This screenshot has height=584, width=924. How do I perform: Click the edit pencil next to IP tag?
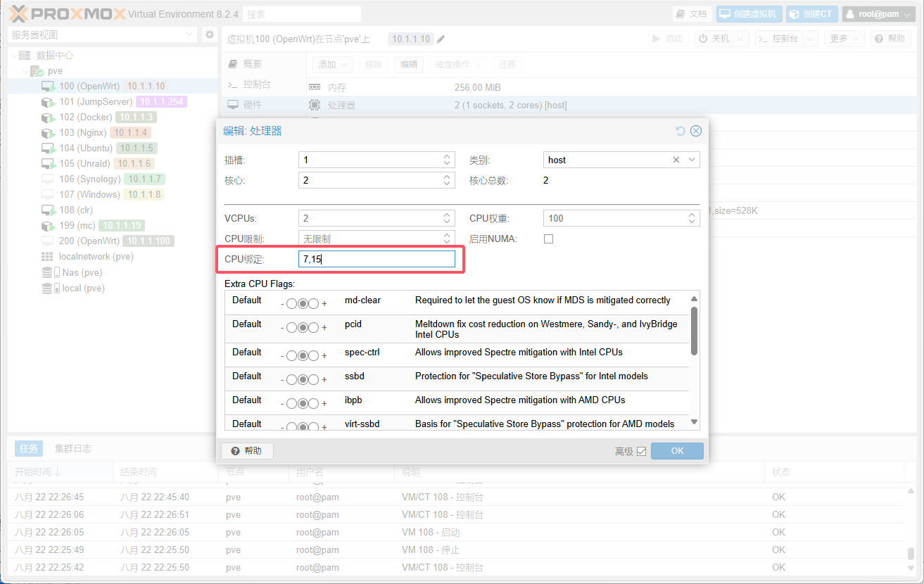pyautogui.click(x=441, y=39)
